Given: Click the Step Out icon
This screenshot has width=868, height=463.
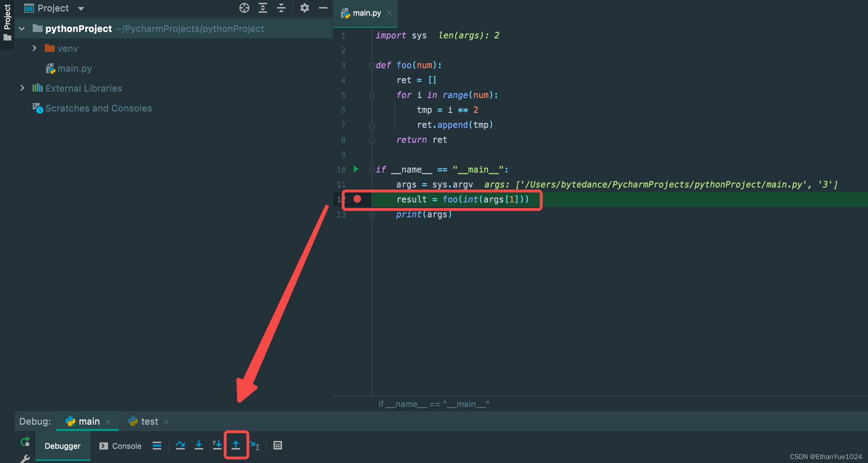Looking at the screenshot, I should 236,445.
